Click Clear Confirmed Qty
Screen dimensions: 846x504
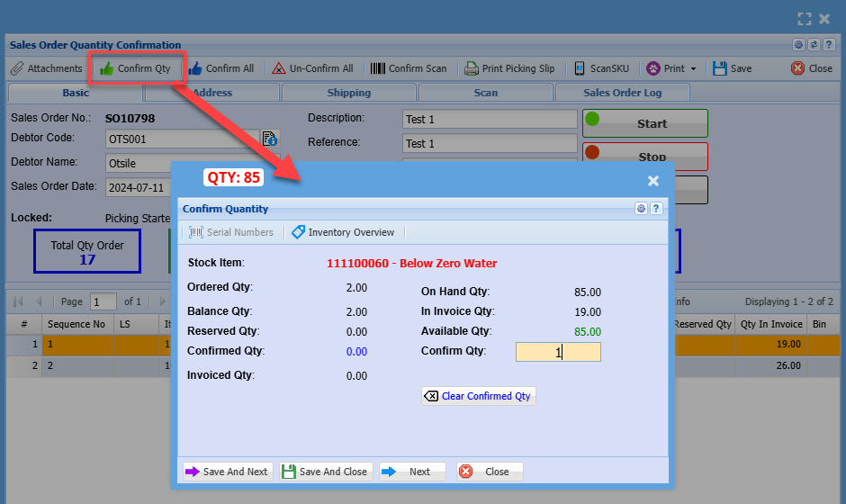tap(479, 396)
